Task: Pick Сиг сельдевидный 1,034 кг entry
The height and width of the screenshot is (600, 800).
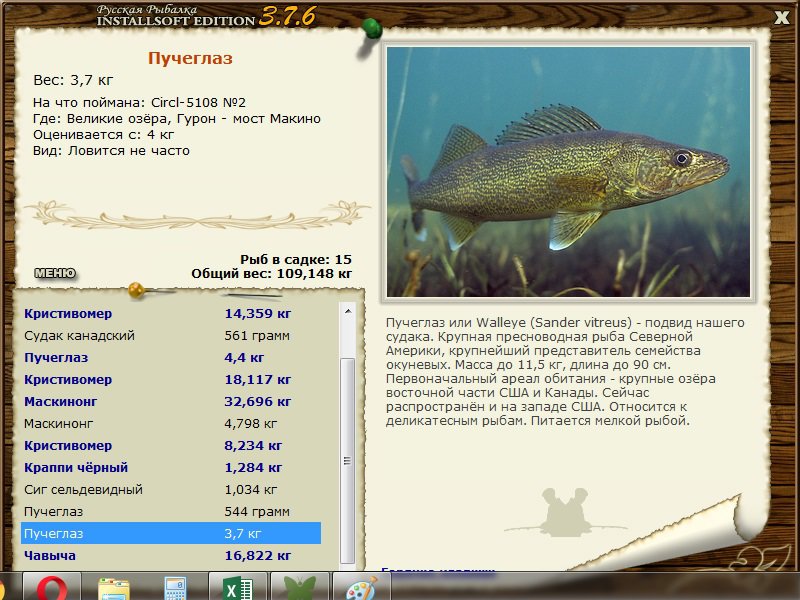Action: point(171,489)
